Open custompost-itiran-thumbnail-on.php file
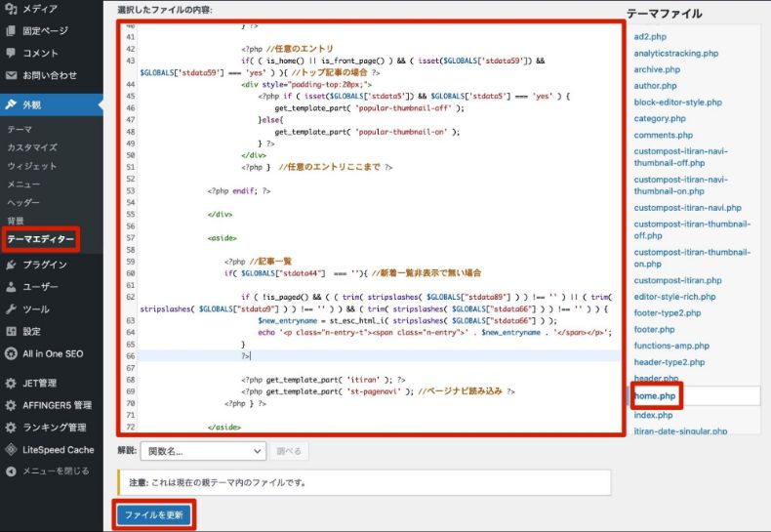 (x=692, y=258)
